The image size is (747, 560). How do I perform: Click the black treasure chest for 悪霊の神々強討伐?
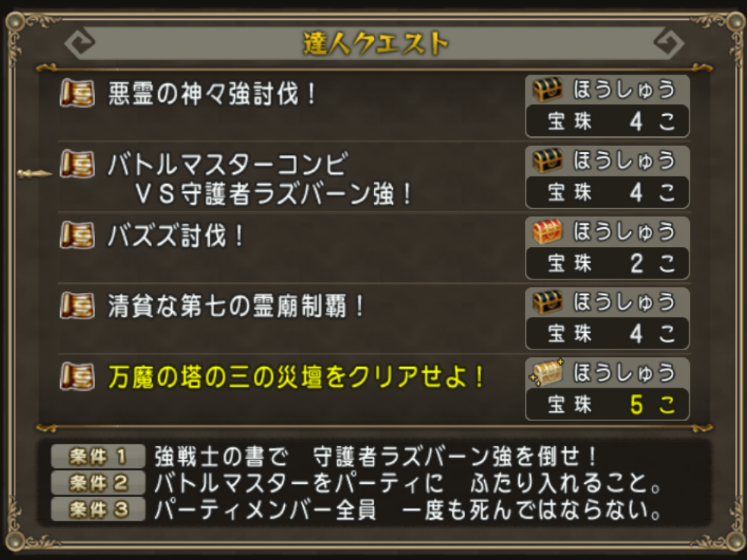coord(547,90)
